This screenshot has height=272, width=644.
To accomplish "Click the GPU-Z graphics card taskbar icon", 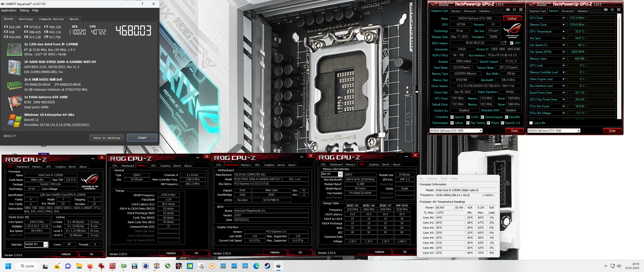I will pos(124,266).
